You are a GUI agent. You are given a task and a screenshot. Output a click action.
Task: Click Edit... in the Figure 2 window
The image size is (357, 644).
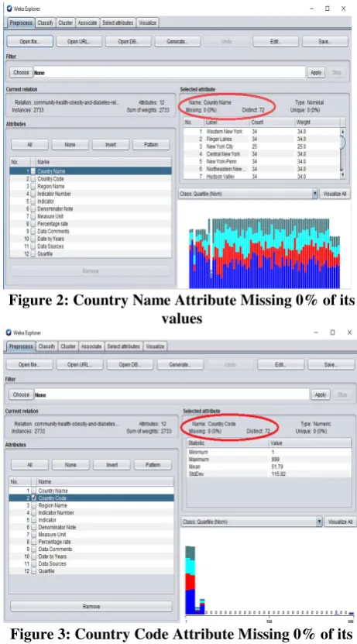pyautogui.click(x=276, y=42)
